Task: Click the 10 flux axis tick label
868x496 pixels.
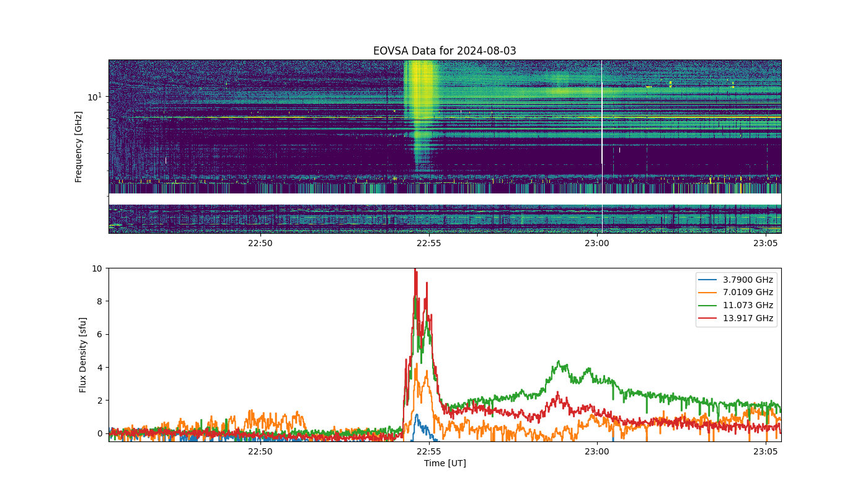Action: (97, 268)
